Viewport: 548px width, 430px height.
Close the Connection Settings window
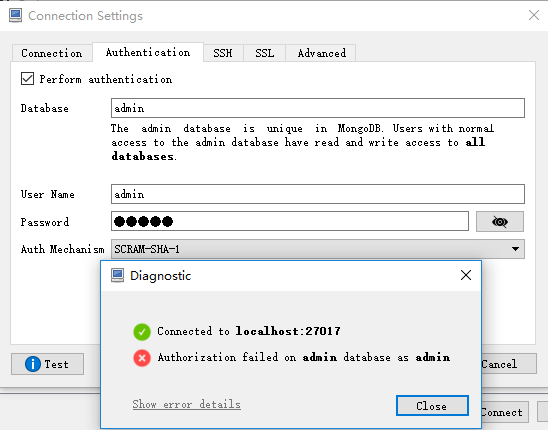(534, 15)
